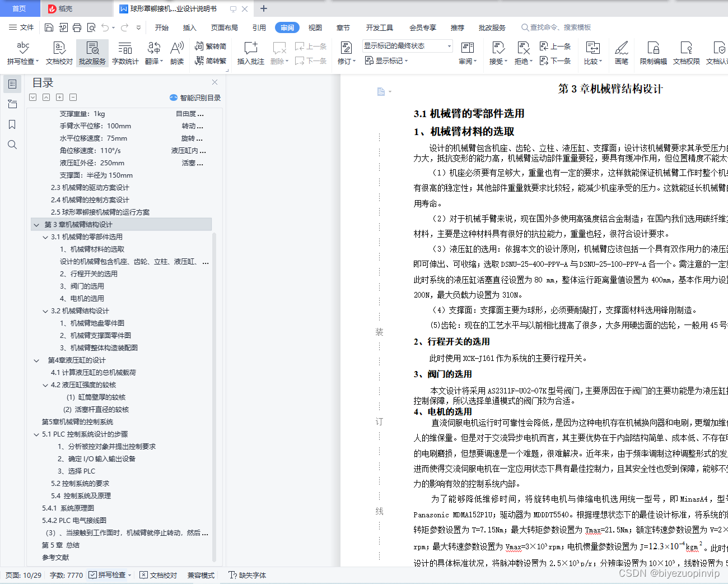Convert text with 繁转简

pyautogui.click(x=211, y=47)
